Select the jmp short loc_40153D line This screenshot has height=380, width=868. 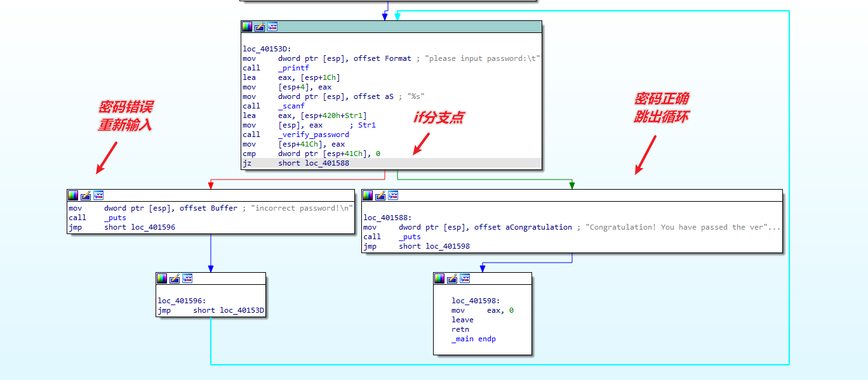(x=211, y=310)
